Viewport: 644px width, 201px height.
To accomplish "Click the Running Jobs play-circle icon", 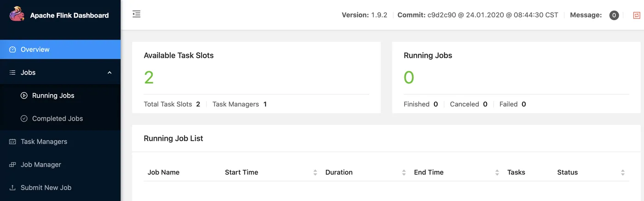I will [24, 95].
